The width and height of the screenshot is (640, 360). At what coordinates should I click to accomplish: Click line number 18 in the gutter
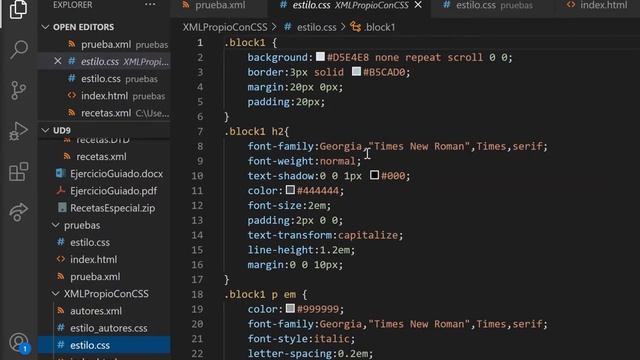198,294
